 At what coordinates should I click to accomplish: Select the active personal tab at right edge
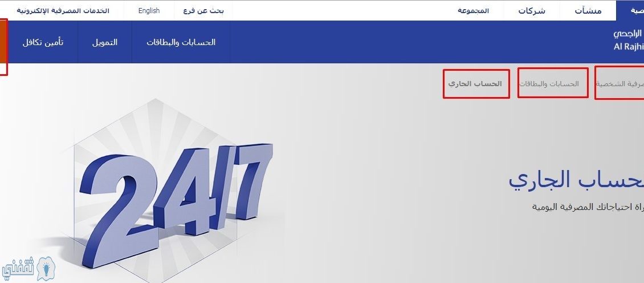click(x=630, y=11)
